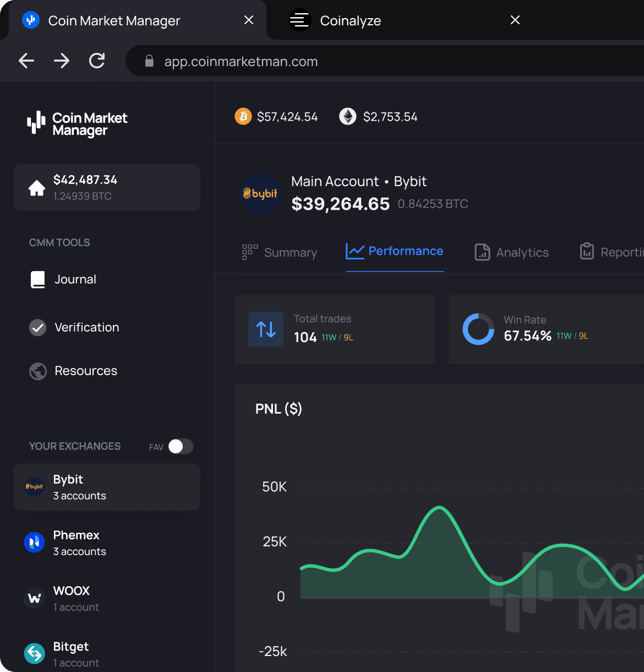Click the Summary tab grid icon
This screenshot has height=672, width=644.
pos(250,252)
